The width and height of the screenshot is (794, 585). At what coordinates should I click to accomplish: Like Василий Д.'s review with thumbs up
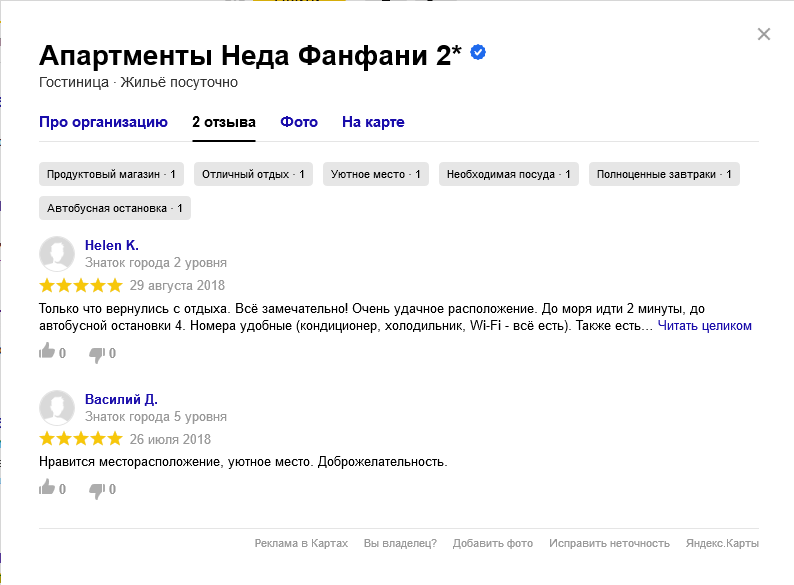47,487
